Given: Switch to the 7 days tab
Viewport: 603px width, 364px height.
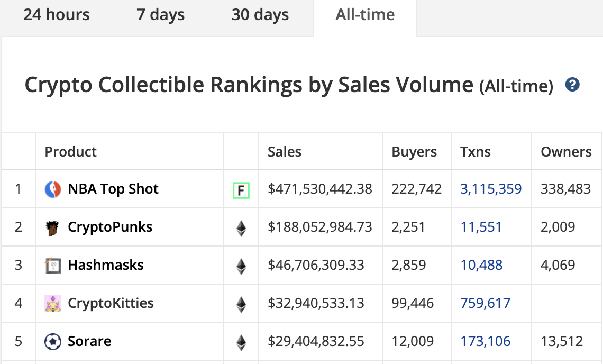Looking at the screenshot, I should point(160,15).
